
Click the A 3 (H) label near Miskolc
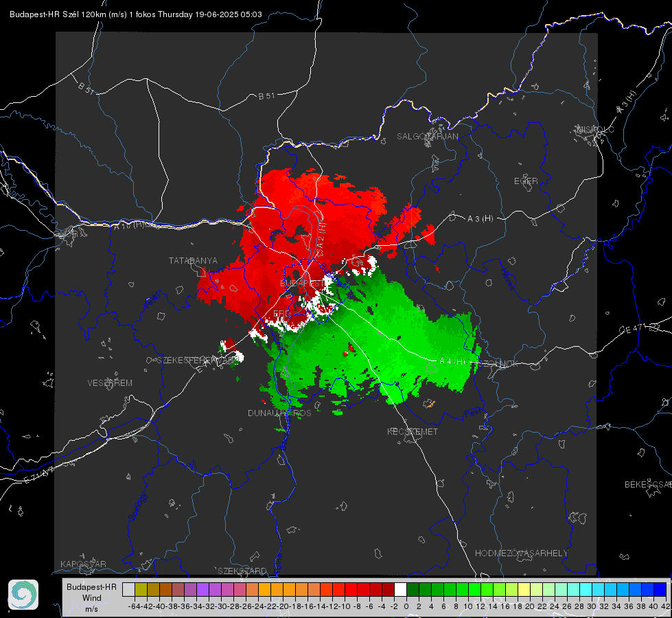(627, 102)
